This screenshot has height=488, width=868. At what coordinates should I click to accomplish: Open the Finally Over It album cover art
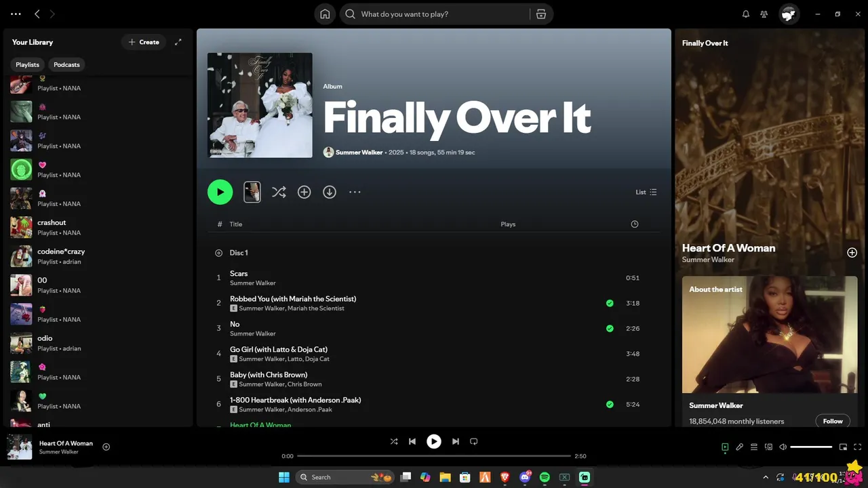pos(260,105)
